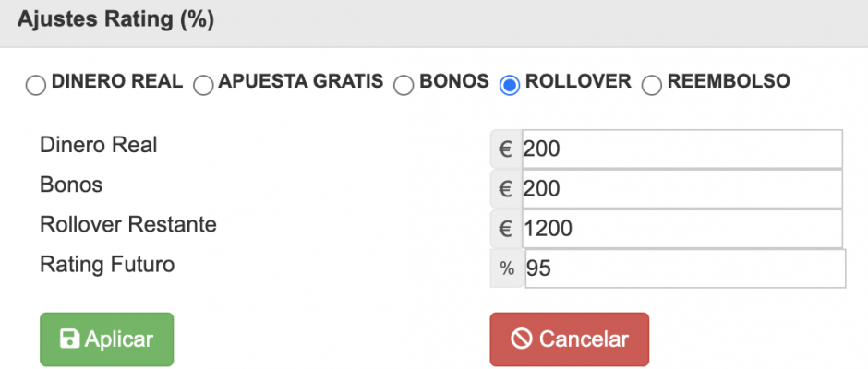Focus the Rollover Restante input showing 1200
This screenshot has height=369, width=868.
point(681,228)
